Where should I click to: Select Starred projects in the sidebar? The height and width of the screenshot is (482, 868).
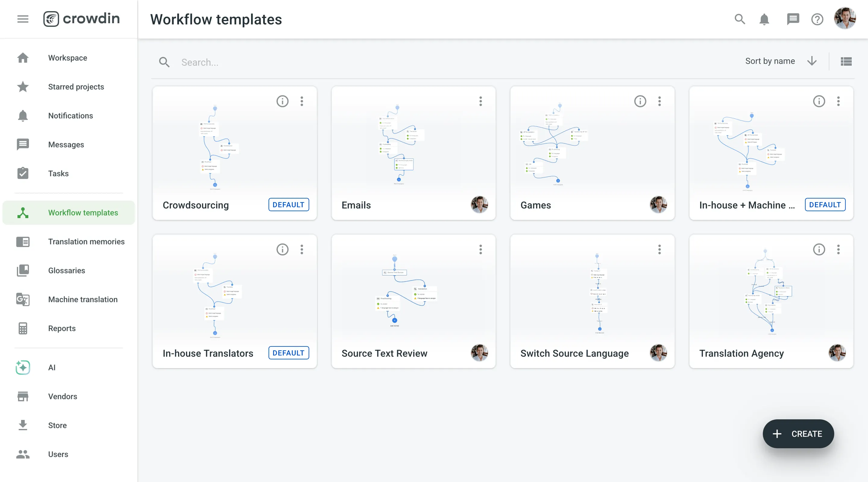[76, 86]
